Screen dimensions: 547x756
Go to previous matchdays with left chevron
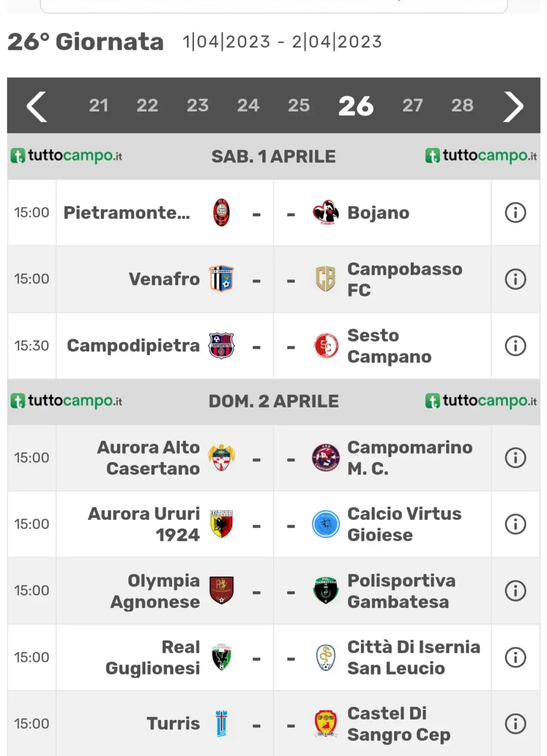37,106
